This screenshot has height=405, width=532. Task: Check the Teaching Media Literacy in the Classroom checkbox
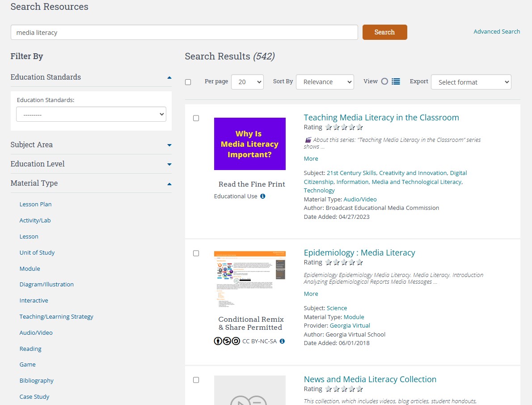196,118
